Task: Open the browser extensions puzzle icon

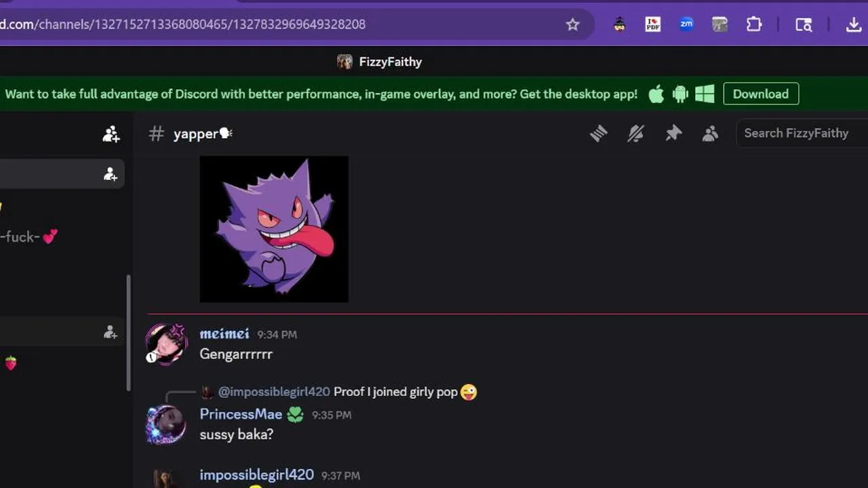Action: [754, 24]
